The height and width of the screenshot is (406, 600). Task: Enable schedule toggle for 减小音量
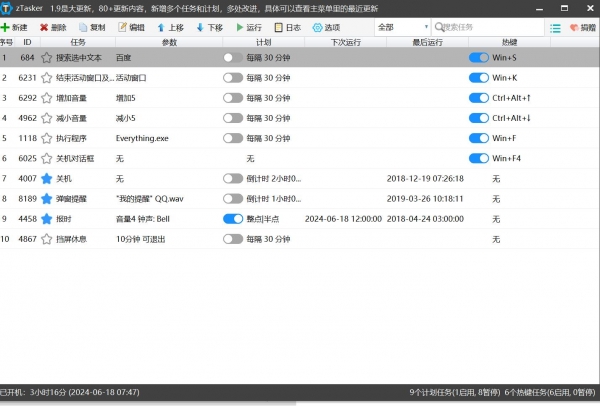(233, 118)
